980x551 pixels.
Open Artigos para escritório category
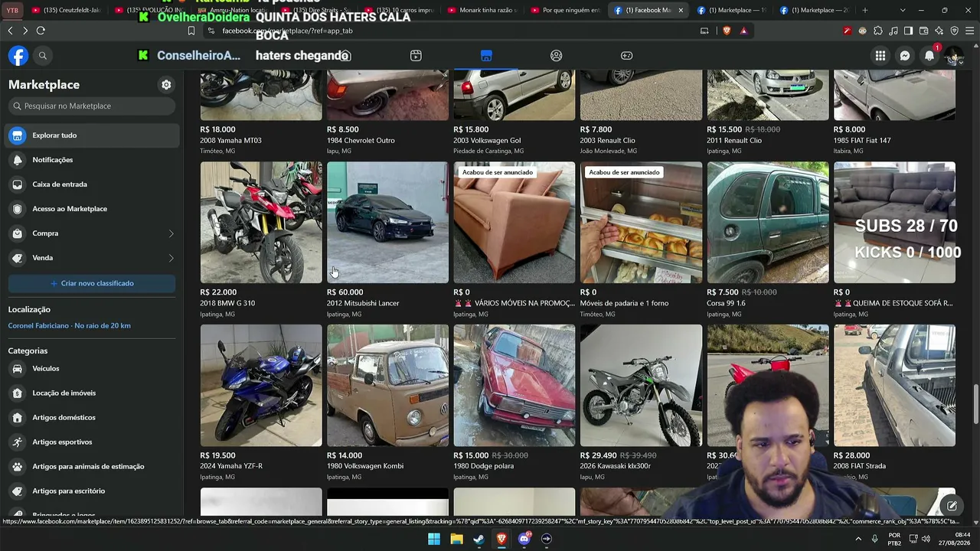click(x=92, y=491)
